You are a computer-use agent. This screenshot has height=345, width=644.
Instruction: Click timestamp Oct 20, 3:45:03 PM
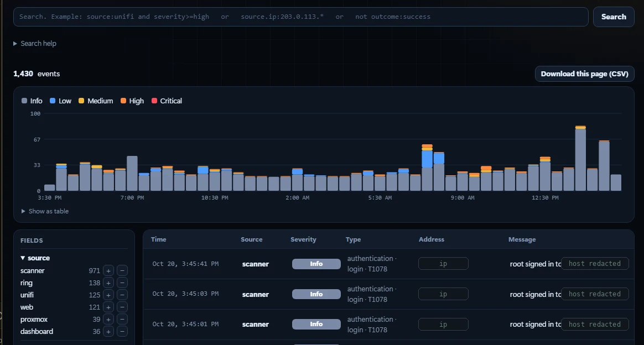tap(185, 294)
